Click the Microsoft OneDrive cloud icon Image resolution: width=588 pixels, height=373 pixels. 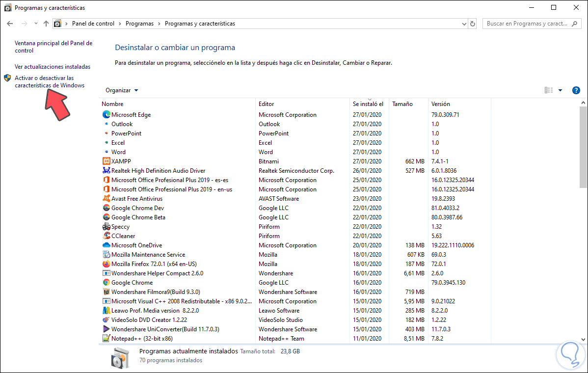click(106, 245)
